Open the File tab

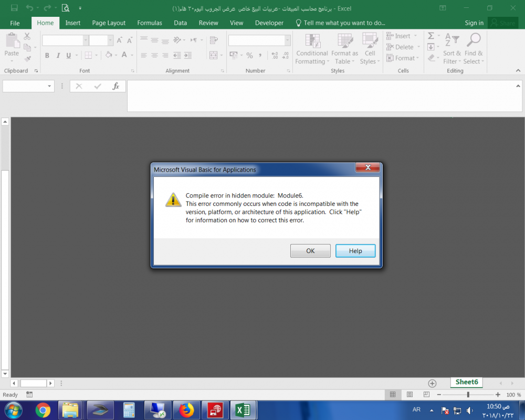click(x=15, y=23)
